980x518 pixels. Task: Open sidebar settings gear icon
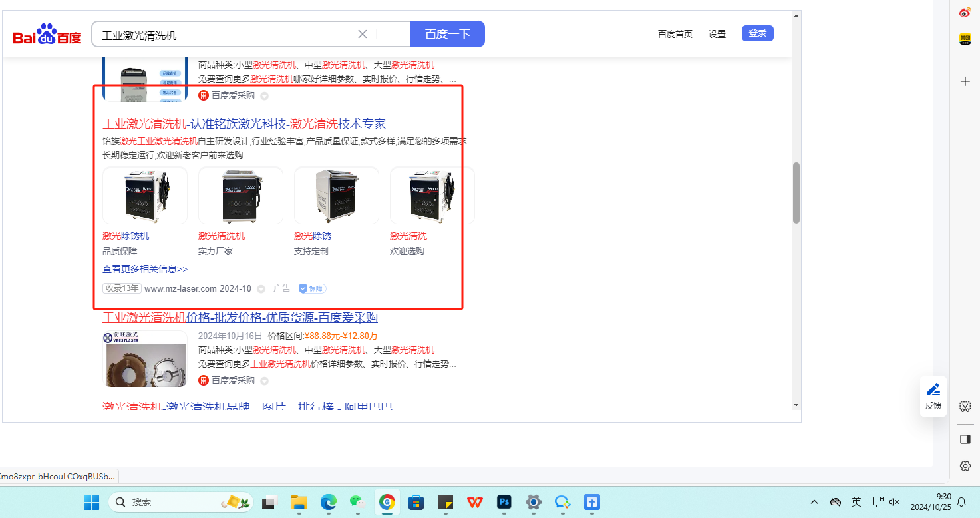965,466
